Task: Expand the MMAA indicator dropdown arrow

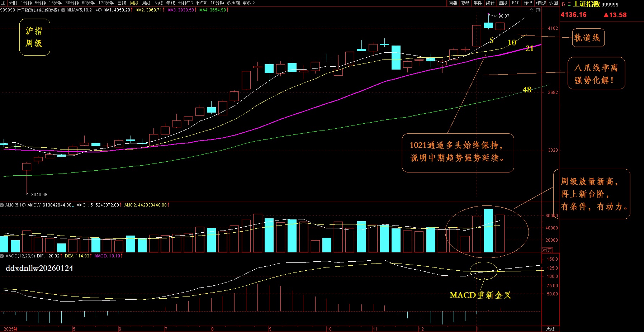Action: 63,10
